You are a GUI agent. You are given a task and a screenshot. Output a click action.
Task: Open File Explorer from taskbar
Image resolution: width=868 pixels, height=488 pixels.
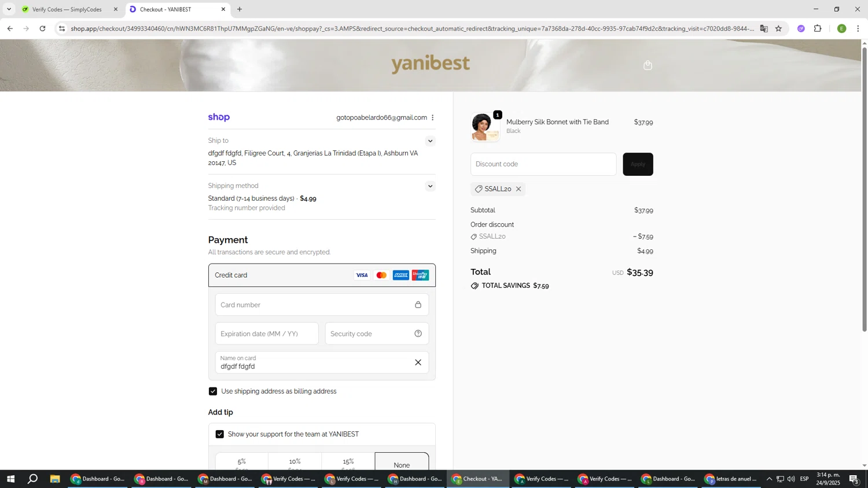point(55,479)
